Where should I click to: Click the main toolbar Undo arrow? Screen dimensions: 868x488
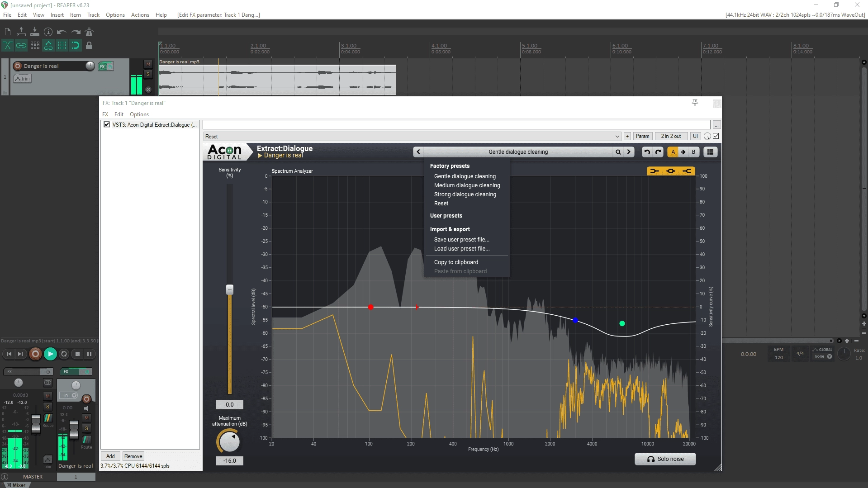(x=62, y=32)
